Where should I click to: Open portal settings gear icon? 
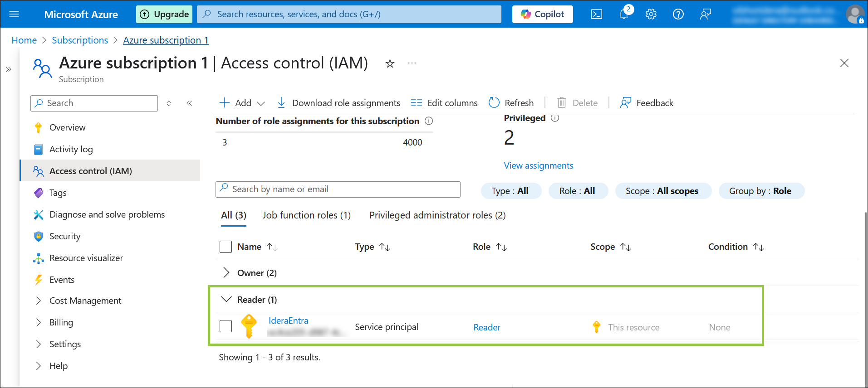(x=651, y=15)
